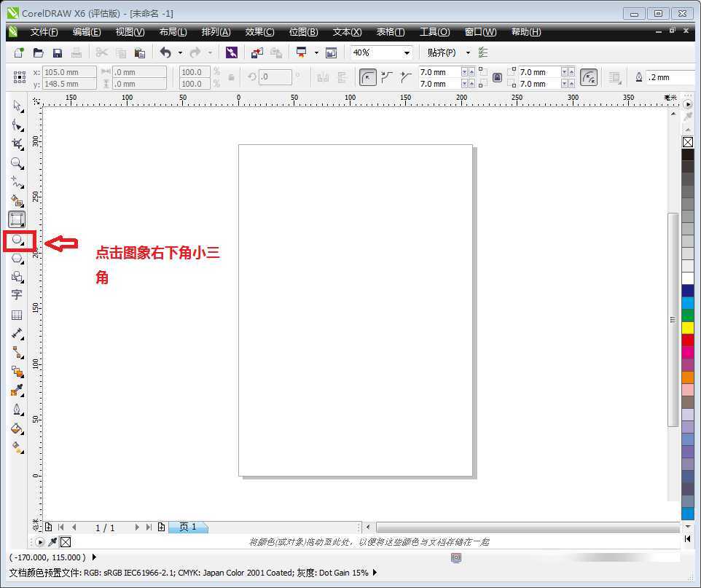Select the Table tool
The image size is (701, 588).
click(x=17, y=314)
